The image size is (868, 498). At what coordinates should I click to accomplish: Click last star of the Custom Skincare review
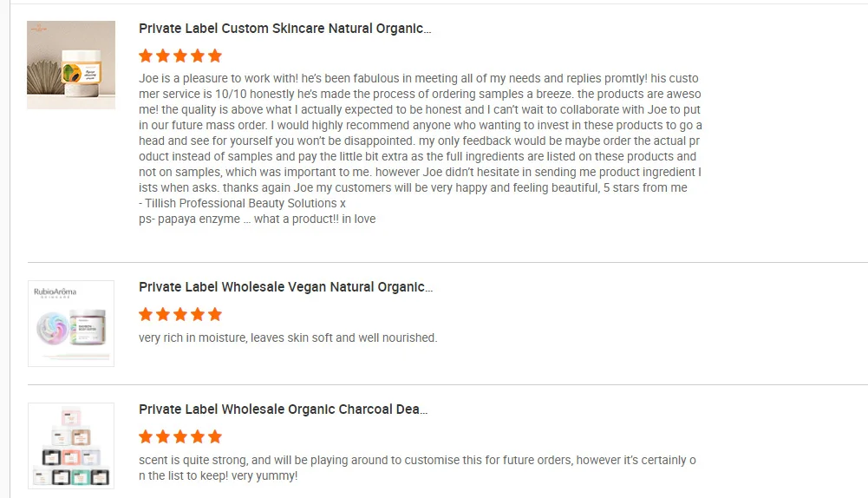pos(215,56)
